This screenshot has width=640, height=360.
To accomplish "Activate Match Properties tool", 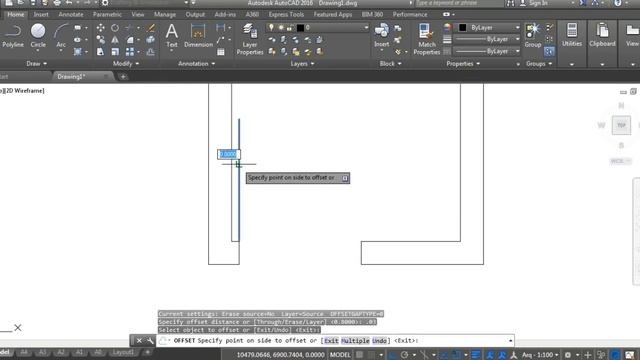I will tap(427, 39).
